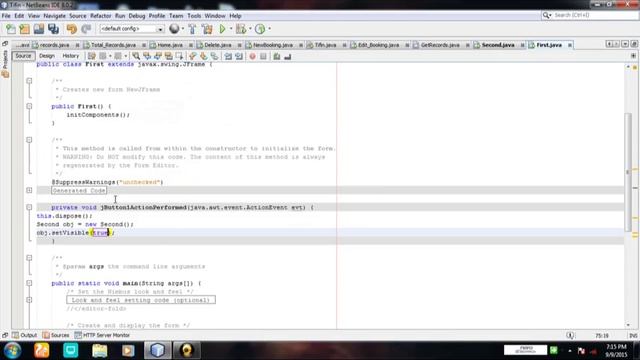Click the New File toolbar icon

[x=11, y=29]
